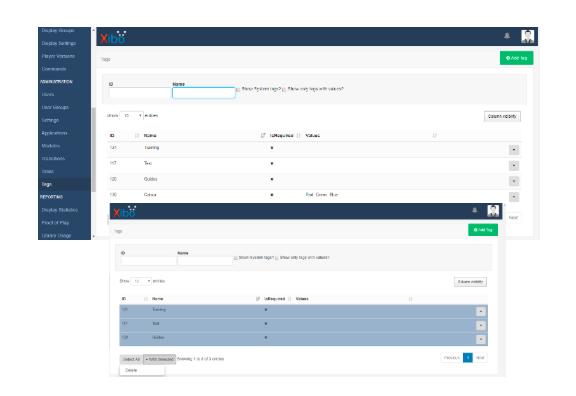The height and width of the screenshot is (396, 576).
Task: Open row menu for Test tag, lower table
Action: 481,325
